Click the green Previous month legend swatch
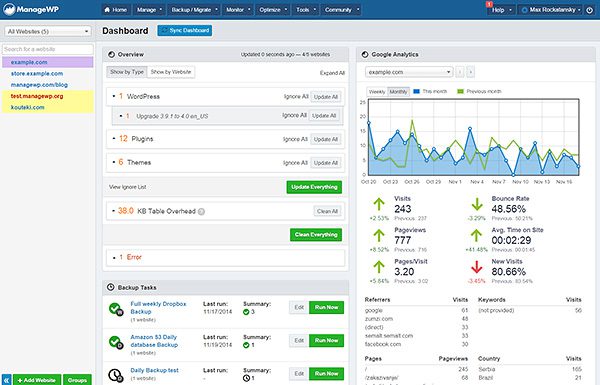 (460, 91)
